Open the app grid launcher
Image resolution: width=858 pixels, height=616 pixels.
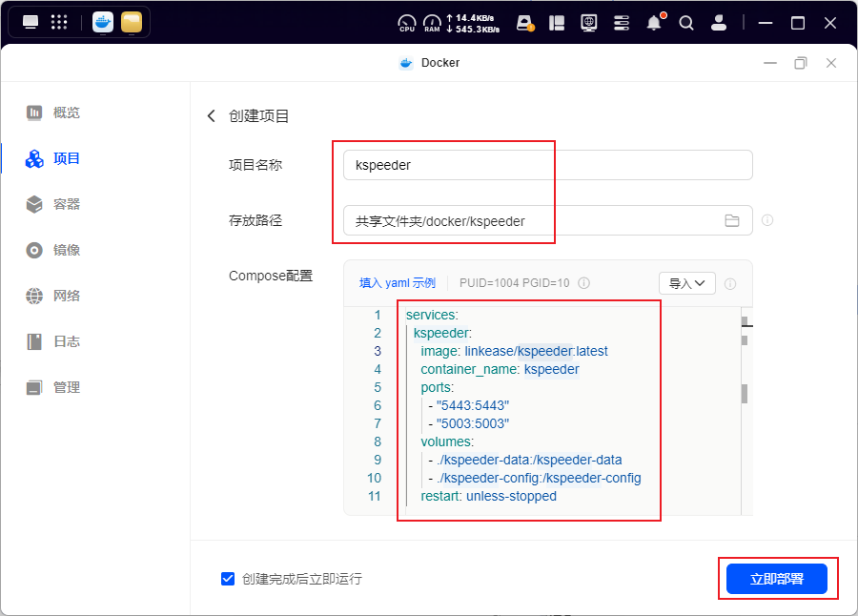point(58,23)
